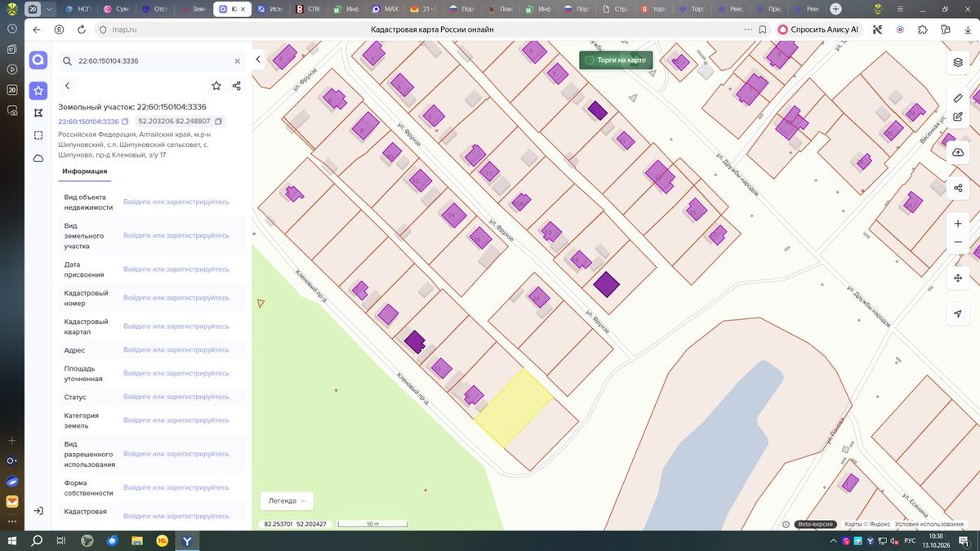Select the ruler measurement tool
This screenshot has width=980, height=551.
(x=958, y=98)
